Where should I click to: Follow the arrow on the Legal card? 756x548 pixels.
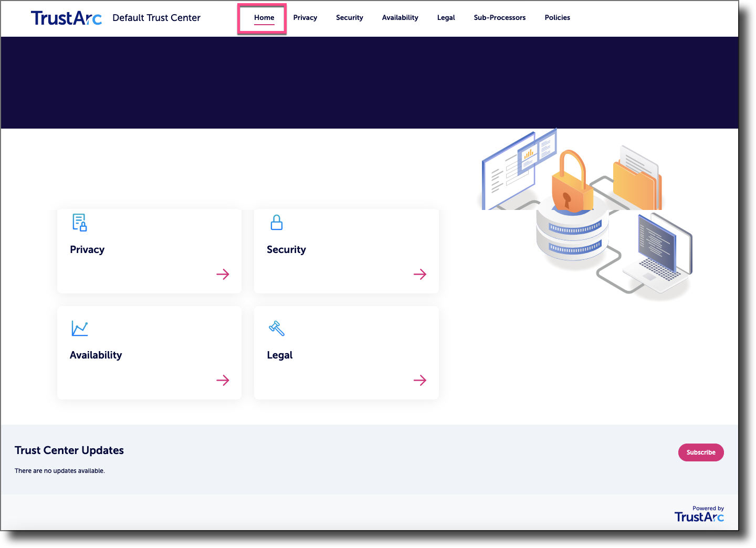[420, 380]
